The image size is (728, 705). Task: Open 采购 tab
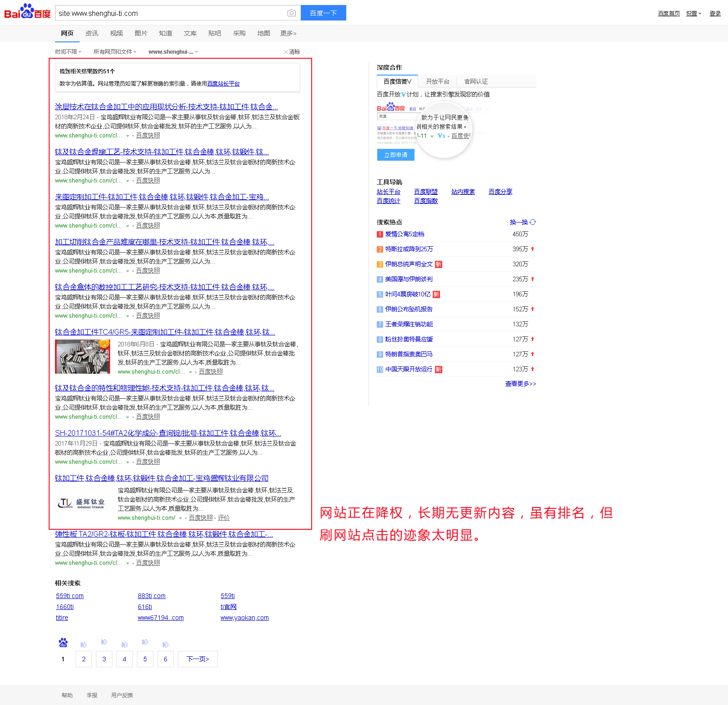point(239,33)
